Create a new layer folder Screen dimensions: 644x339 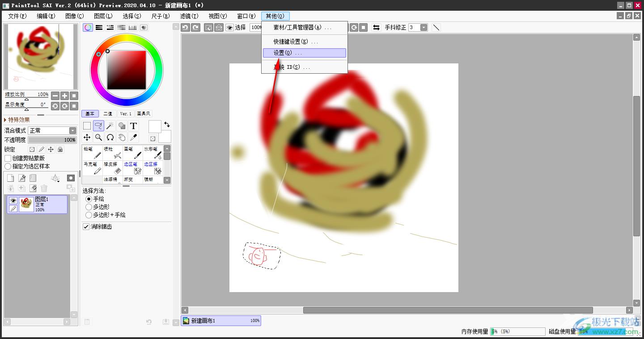[33, 178]
